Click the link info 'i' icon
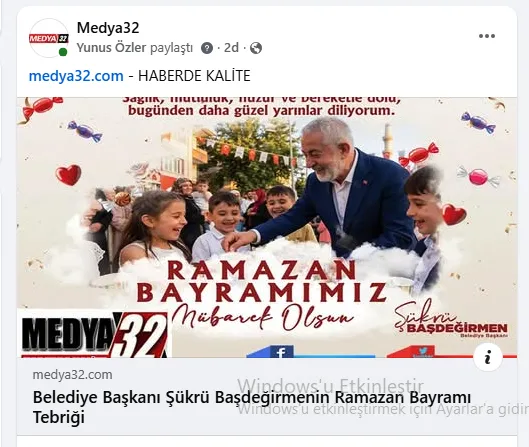The width and height of the screenshot is (529, 447). (488, 357)
